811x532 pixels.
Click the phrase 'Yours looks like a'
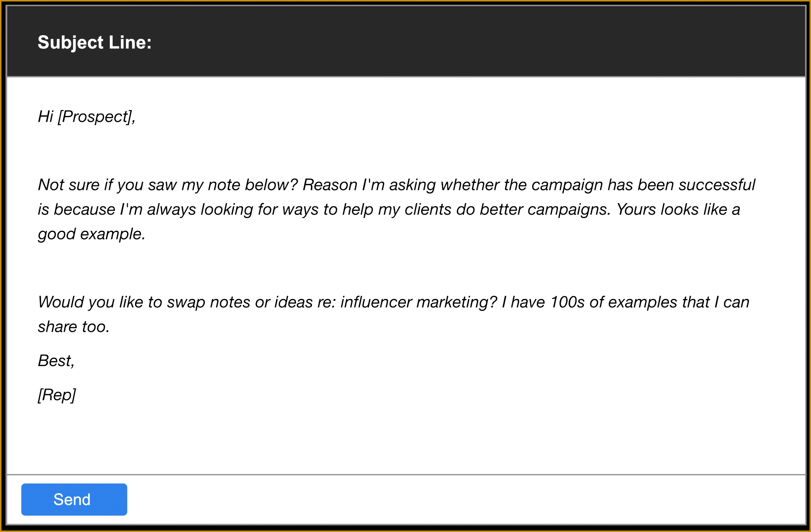678,209
